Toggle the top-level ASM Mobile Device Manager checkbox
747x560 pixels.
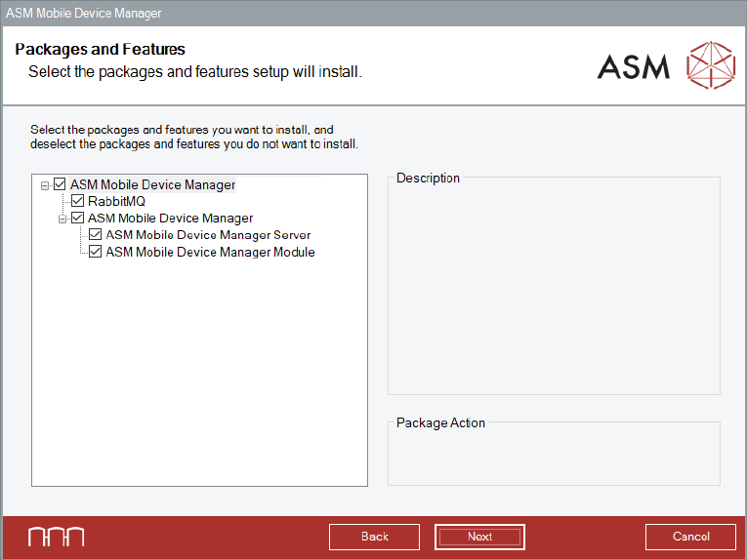click(60, 184)
